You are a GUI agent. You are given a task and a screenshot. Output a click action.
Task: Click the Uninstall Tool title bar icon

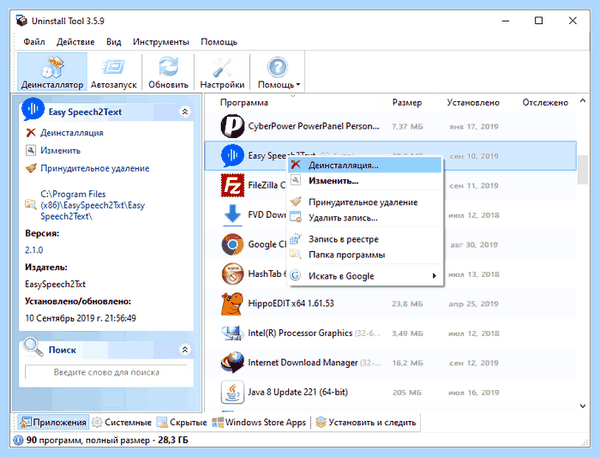pyautogui.click(x=21, y=21)
